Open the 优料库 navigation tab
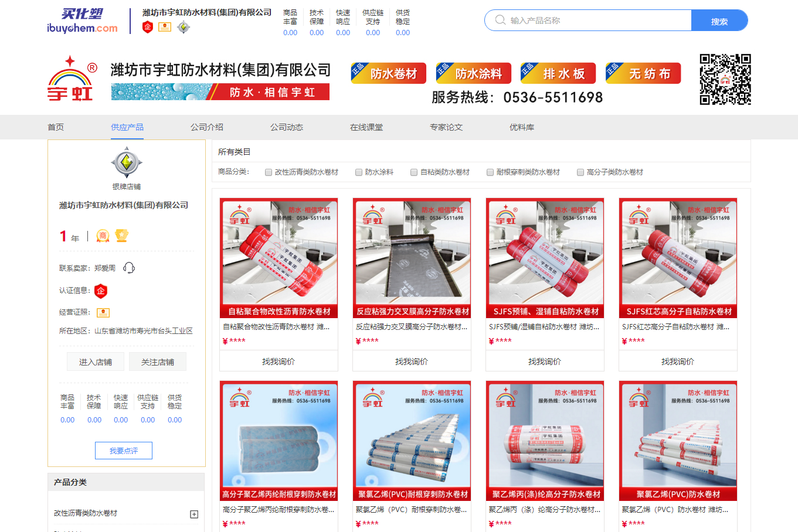 tap(522, 127)
